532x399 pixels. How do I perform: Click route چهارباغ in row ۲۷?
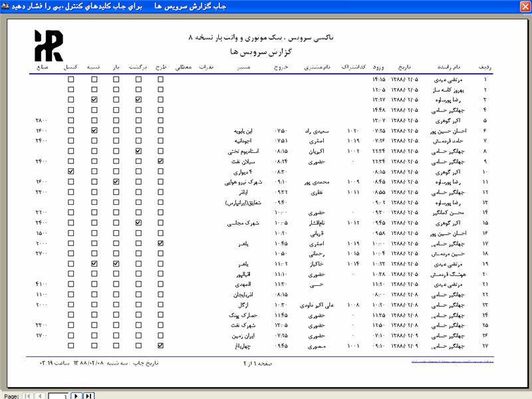(x=243, y=346)
